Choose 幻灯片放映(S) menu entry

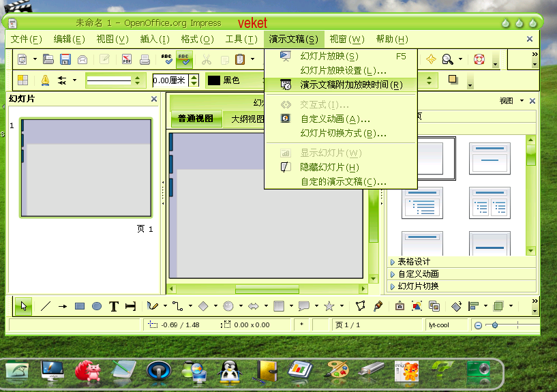pos(341,56)
